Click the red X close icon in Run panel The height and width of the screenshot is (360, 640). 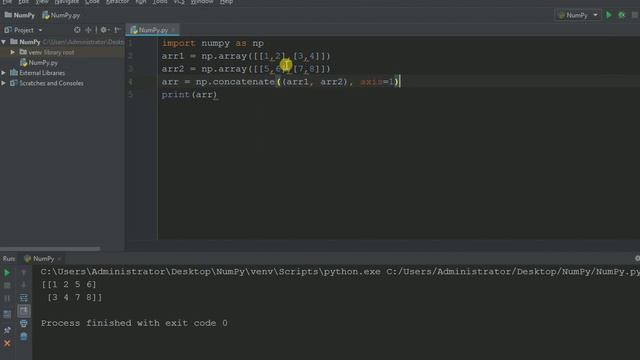tap(7, 344)
